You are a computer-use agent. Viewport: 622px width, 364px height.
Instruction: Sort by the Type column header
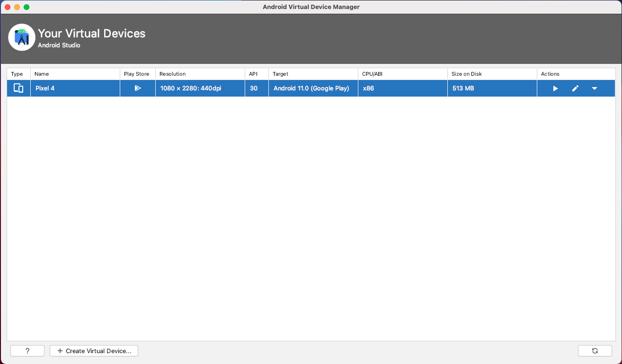coord(19,74)
